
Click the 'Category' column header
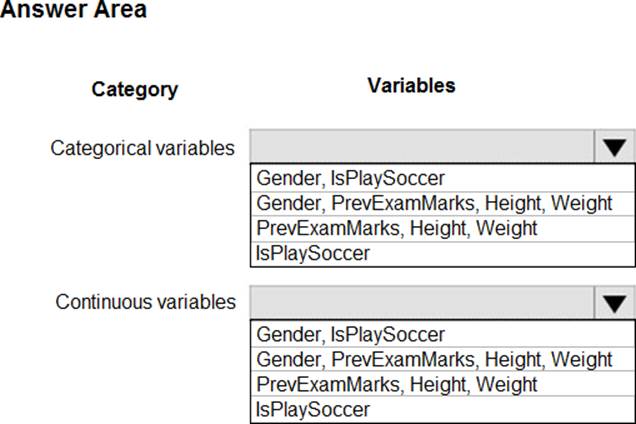click(134, 89)
